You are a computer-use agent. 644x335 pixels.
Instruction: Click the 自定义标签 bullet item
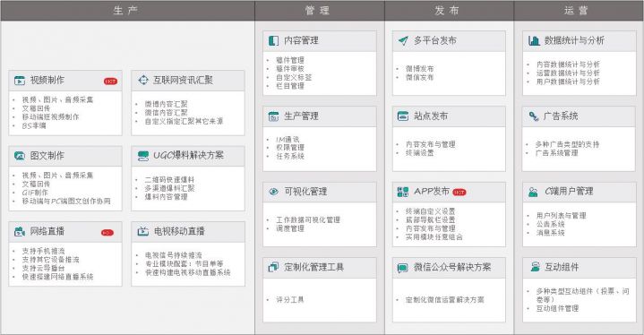coord(294,77)
